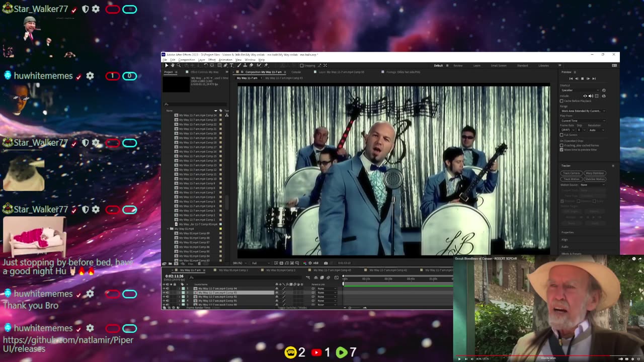Select the Rectangle shape tool
This screenshot has width=644, height=362.
pos(219,65)
